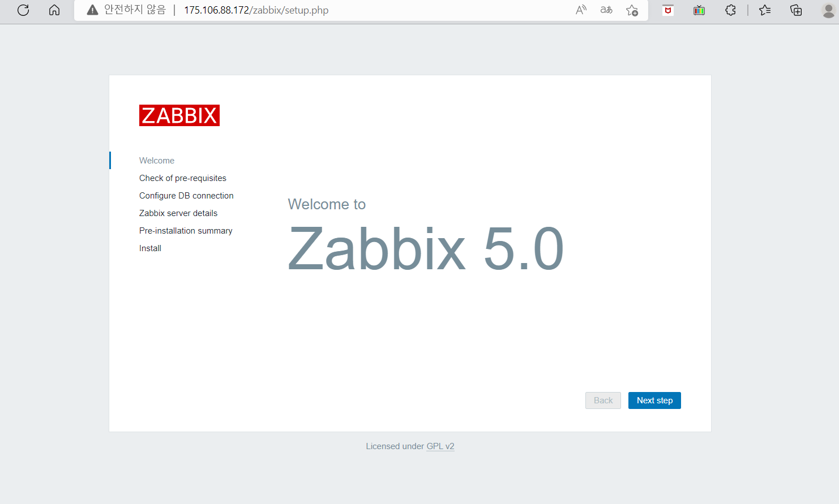Select Check of pre-requisites step
Image resolution: width=839 pixels, height=504 pixels.
183,178
